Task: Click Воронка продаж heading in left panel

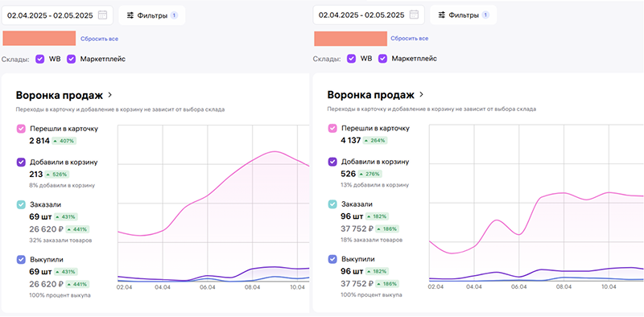Action: 60,96
